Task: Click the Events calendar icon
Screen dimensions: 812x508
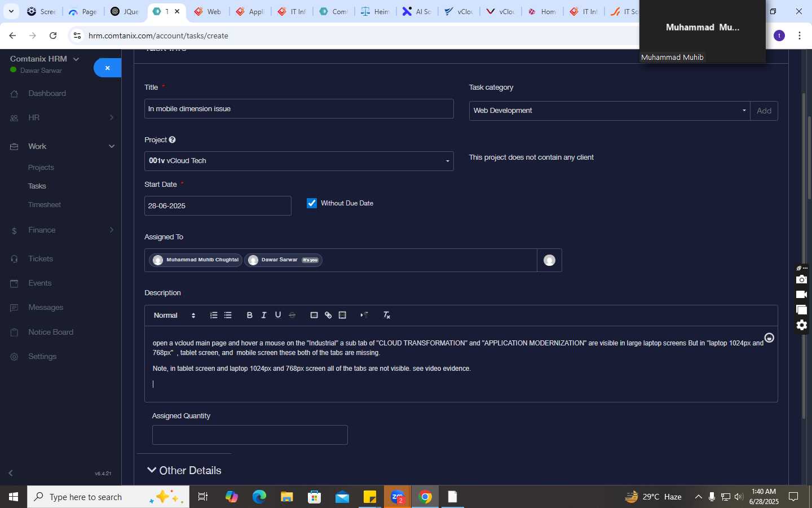Action: click(15, 283)
